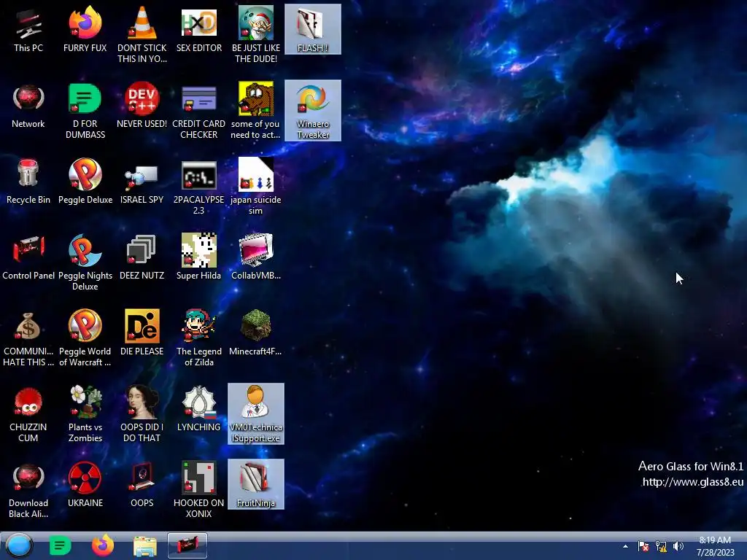The height and width of the screenshot is (560, 747).
Task: Select the Super Hilda game icon
Action: pyautogui.click(x=198, y=257)
